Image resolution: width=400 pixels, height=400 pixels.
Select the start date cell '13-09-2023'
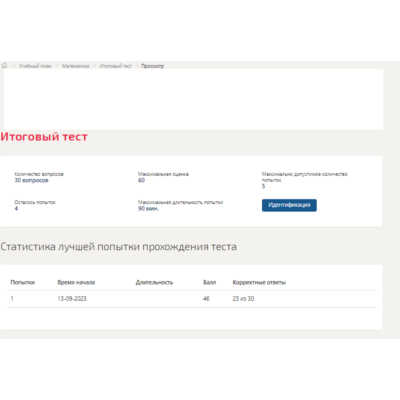(72, 299)
